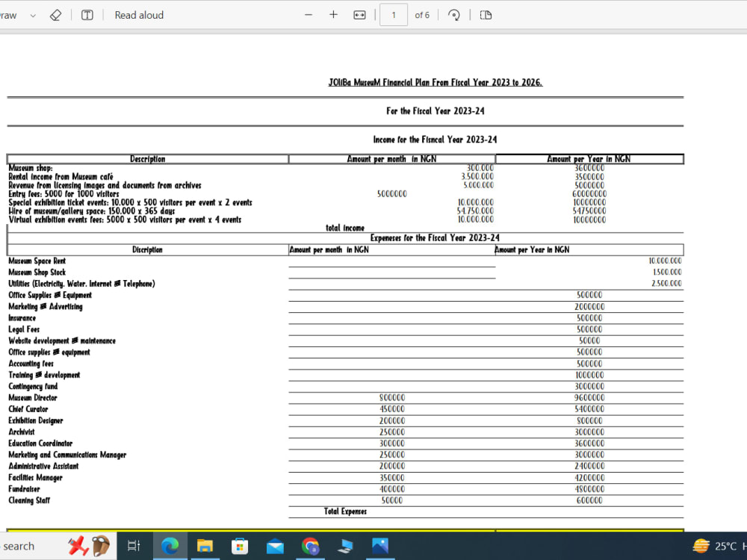Screen dimensions: 747x560
Task: Open Microsoft Store from the taskbar
Action: (240, 546)
